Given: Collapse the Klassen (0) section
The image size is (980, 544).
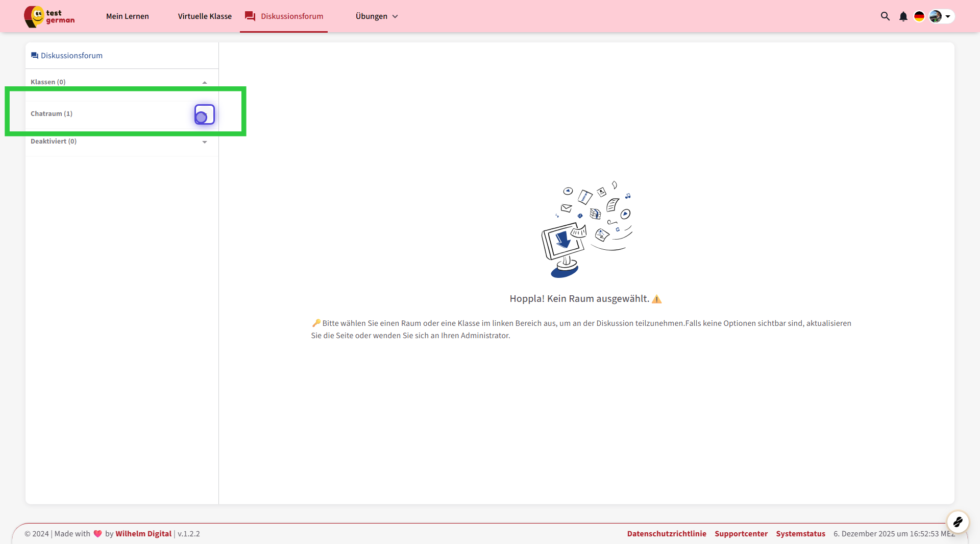Looking at the screenshot, I should (205, 82).
